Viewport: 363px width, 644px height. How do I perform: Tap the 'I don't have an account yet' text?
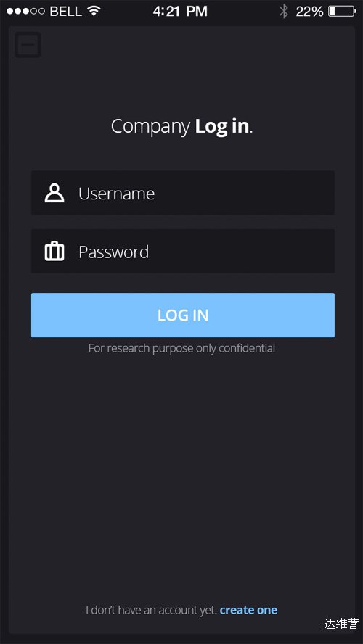pyautogui.click(x=151, y=610)
